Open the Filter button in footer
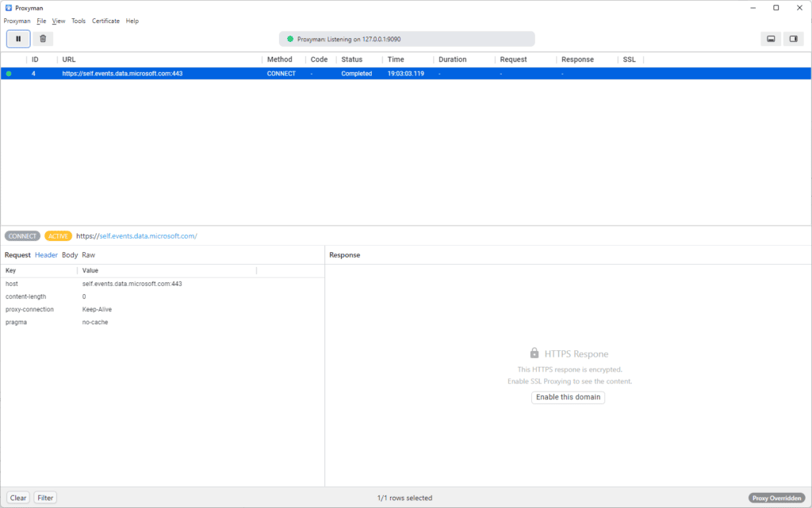 coord(45,498)
